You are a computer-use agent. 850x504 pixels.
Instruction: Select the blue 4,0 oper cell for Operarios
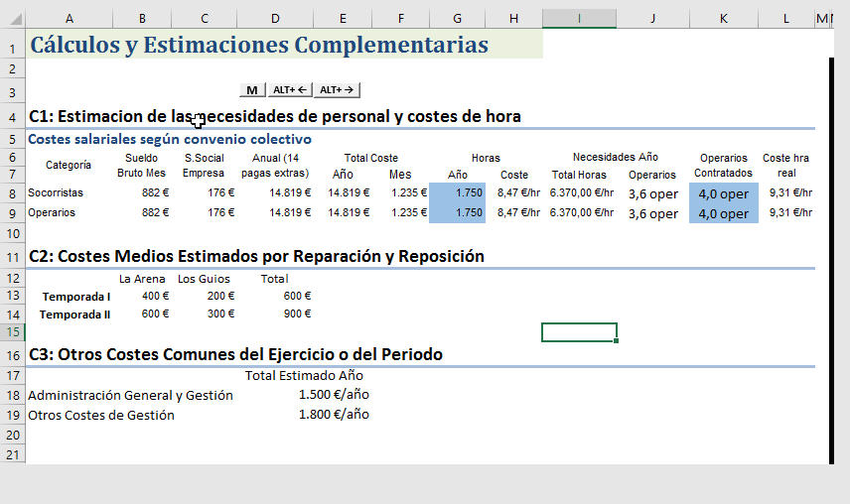[x=723, y=213]
